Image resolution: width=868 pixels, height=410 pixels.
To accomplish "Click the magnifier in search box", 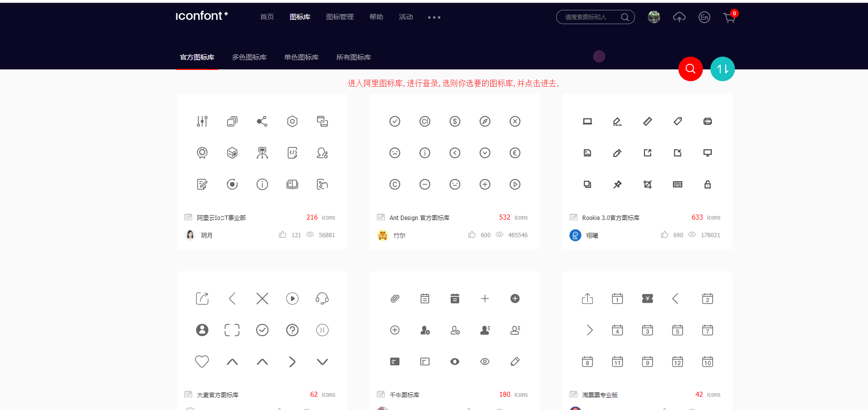I will point(625,17).
